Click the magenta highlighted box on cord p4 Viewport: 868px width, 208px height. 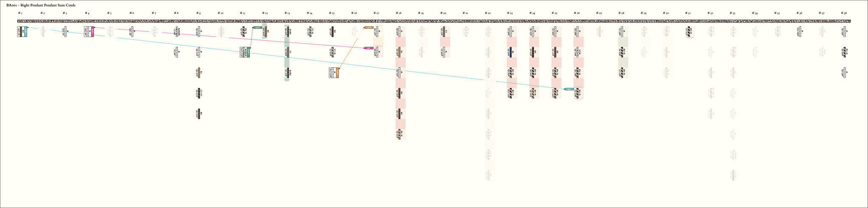pos(92,32)
